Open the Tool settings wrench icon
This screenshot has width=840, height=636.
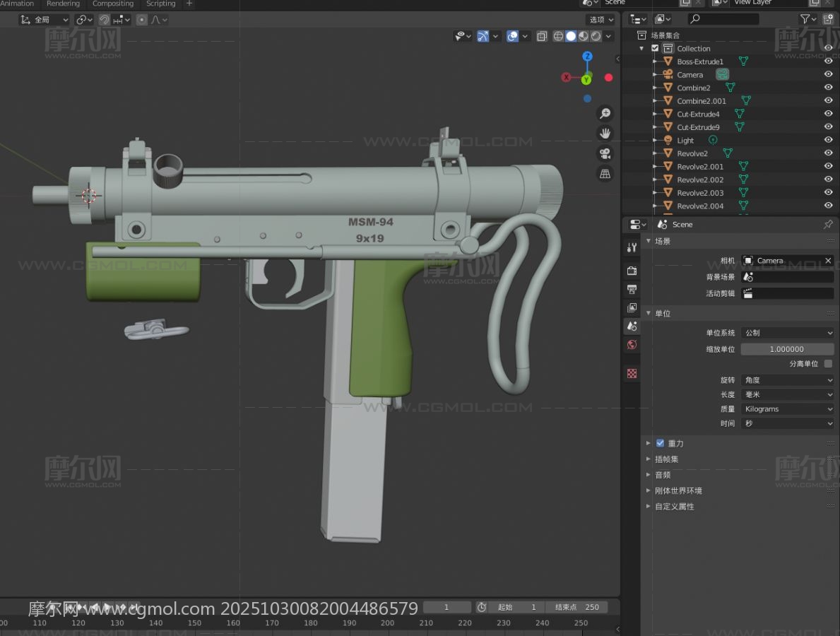[632, 247]
